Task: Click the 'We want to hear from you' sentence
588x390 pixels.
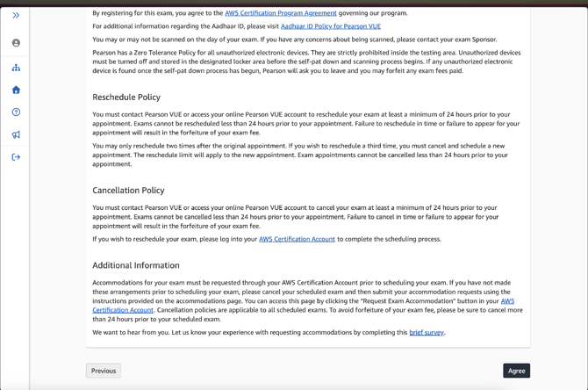Action: (x=269, y=332)
